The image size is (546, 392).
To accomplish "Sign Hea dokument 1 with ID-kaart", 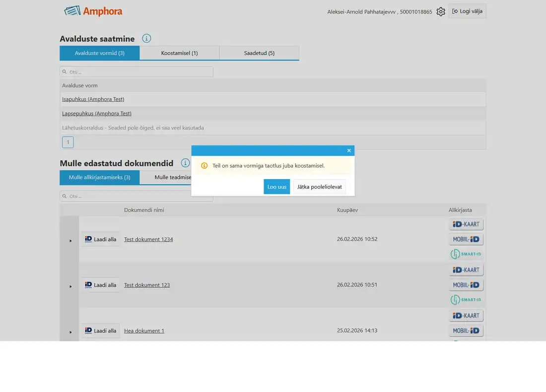I will coord(466,316).
